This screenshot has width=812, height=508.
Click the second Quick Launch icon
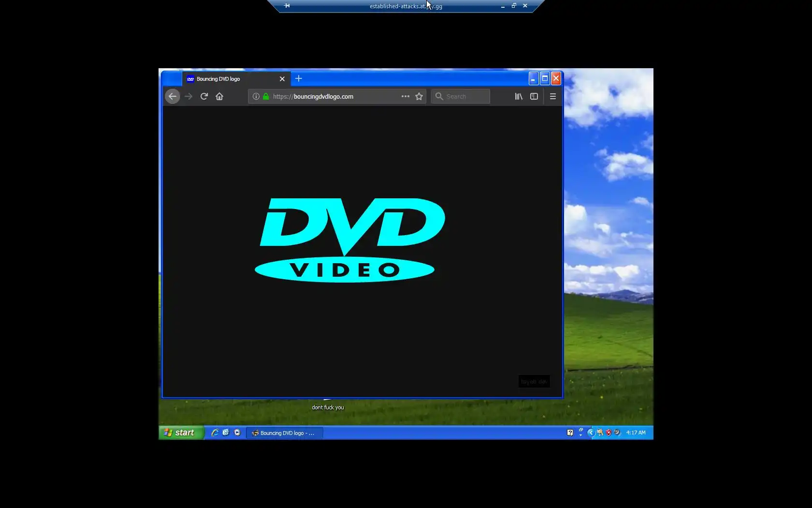[x=226, y=433]
